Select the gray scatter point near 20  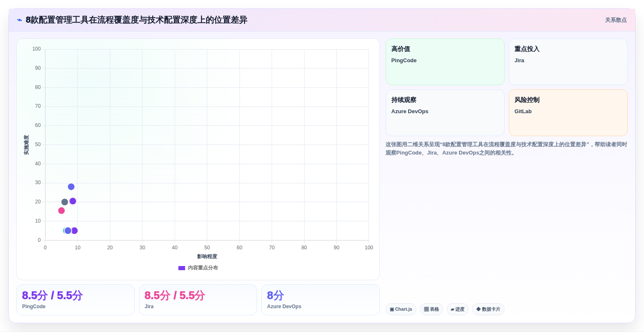pyautogui.click(x=65, y=202)
